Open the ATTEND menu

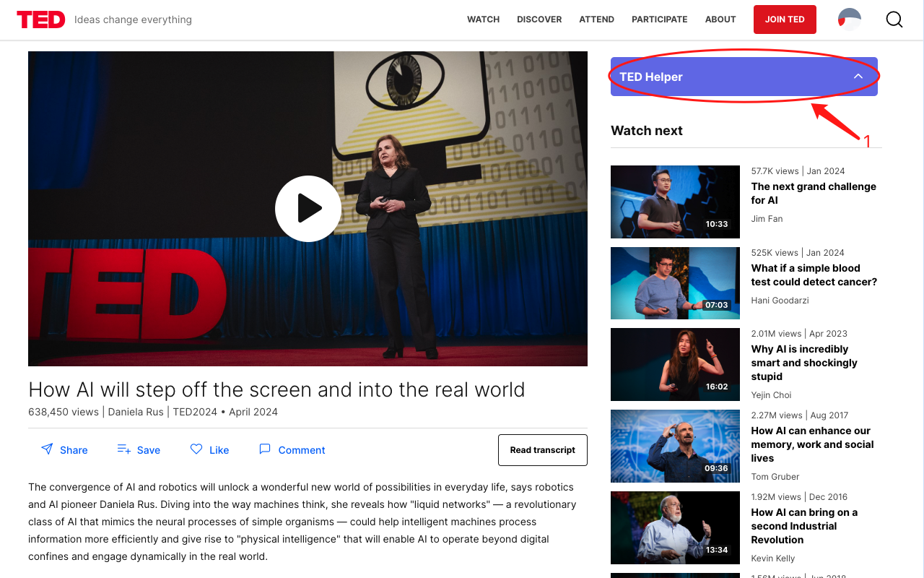[x=596, y=20]
